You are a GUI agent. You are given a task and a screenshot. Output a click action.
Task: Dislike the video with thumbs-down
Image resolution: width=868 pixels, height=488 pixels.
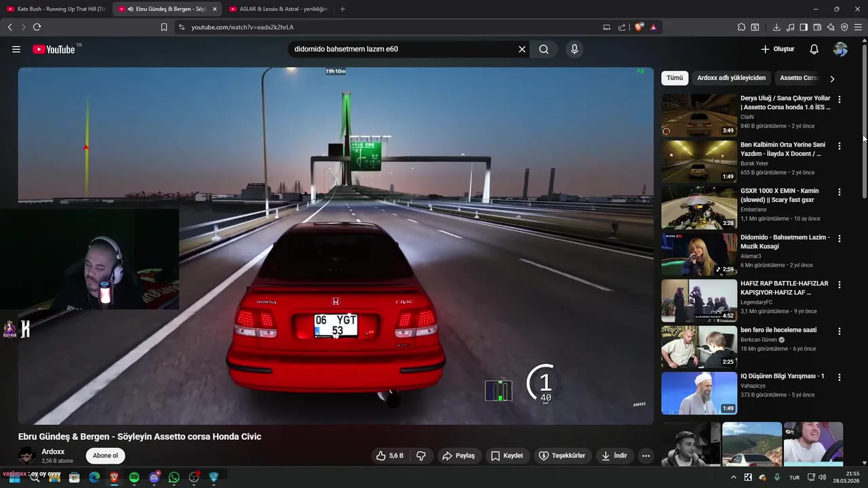pyautogui.click(x=420, y=455)
